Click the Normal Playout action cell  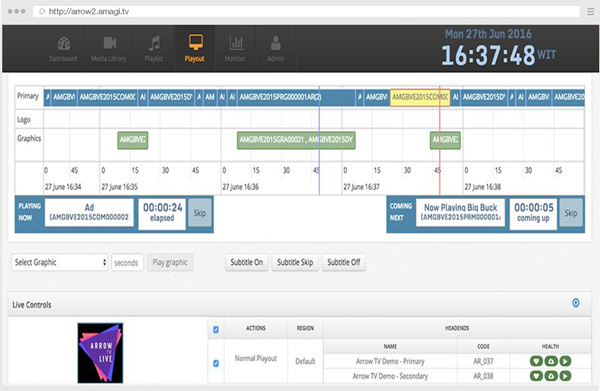256,358
